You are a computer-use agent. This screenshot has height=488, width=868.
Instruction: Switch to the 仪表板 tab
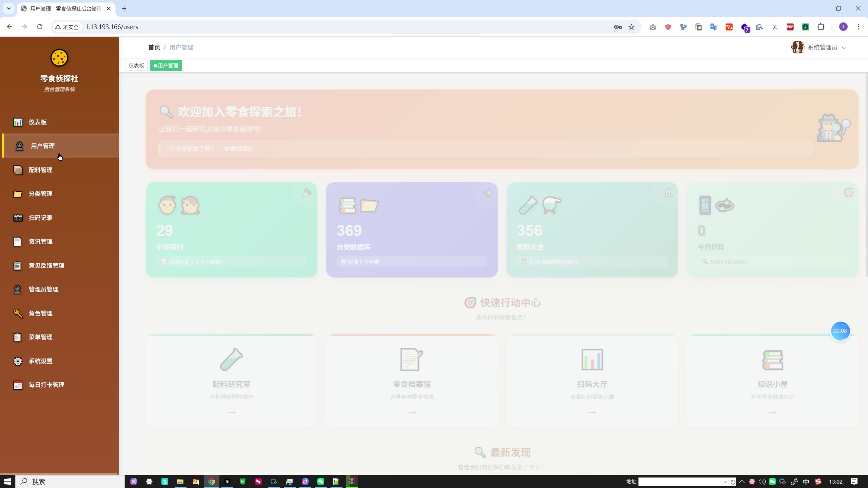click(x=136, y=65)
